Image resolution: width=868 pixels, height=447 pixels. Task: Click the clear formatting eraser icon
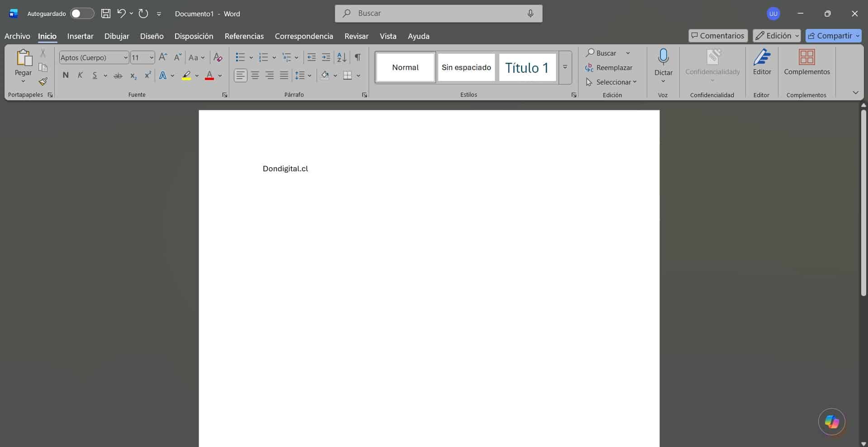(218, 57)
